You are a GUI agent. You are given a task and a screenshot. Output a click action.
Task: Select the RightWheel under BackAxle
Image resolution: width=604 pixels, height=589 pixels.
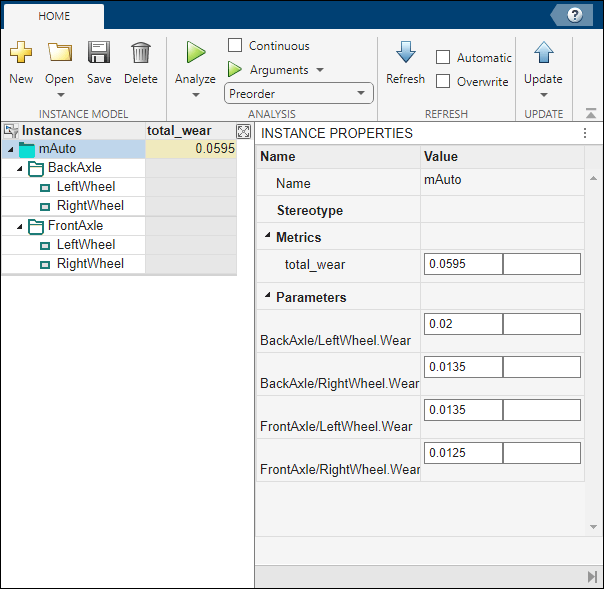point(90,206)
